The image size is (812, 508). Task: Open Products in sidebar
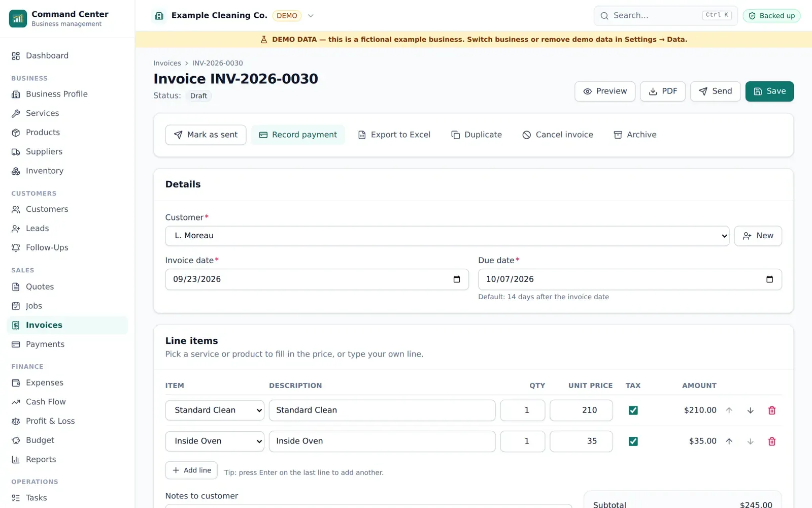pos(67,133)
